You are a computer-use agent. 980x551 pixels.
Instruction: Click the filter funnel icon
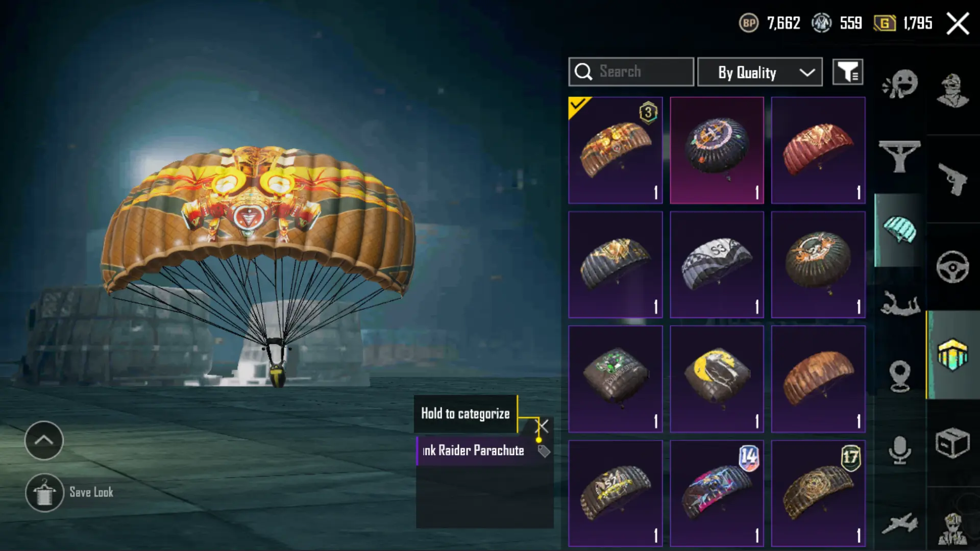pos(848,72)
